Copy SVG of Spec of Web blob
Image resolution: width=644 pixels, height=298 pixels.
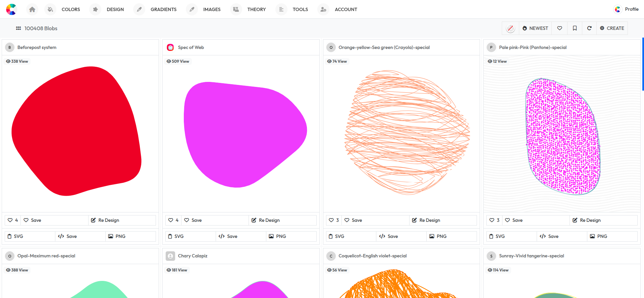coord(191,236)
